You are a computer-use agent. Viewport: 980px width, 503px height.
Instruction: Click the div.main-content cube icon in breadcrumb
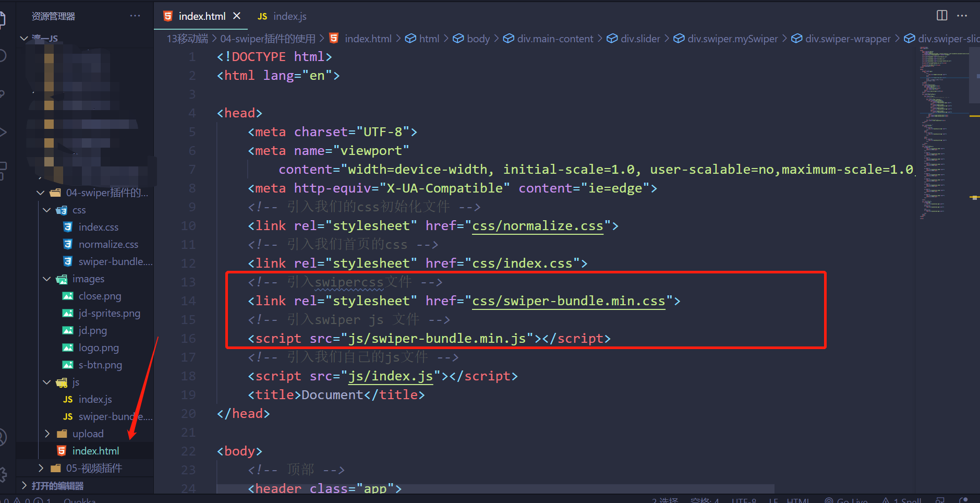click(x=509, y=39)
